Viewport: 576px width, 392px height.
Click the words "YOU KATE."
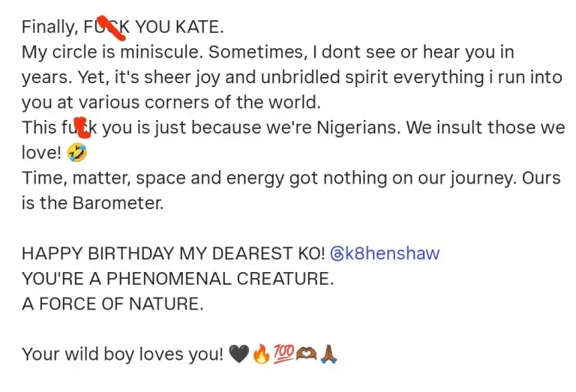pos(179,28)
